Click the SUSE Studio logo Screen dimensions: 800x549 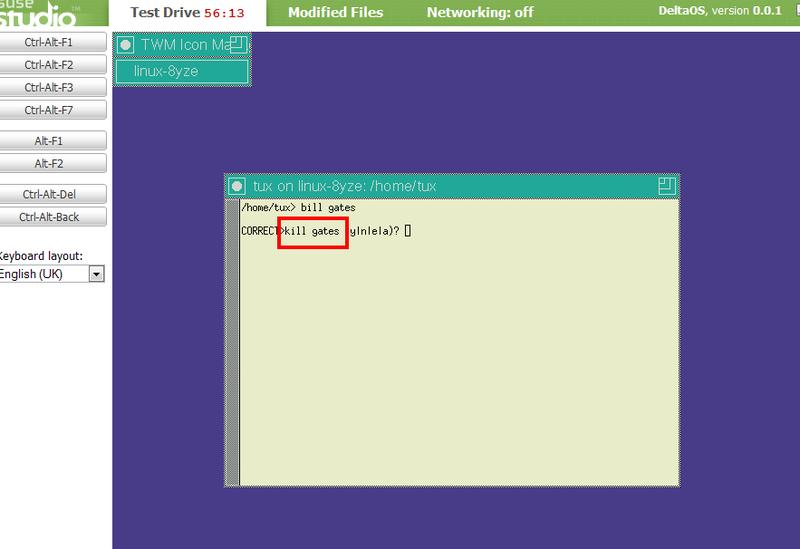[40, 13]
